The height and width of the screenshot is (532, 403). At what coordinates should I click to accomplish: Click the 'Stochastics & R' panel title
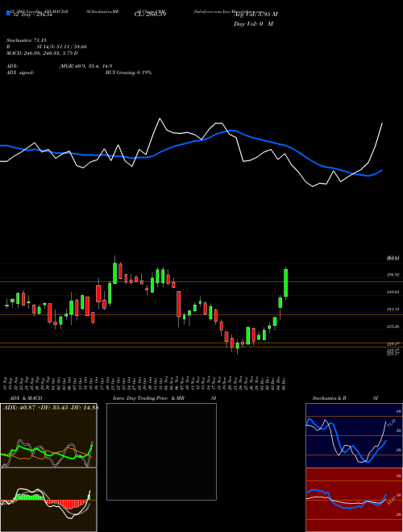tap(329, 398)
